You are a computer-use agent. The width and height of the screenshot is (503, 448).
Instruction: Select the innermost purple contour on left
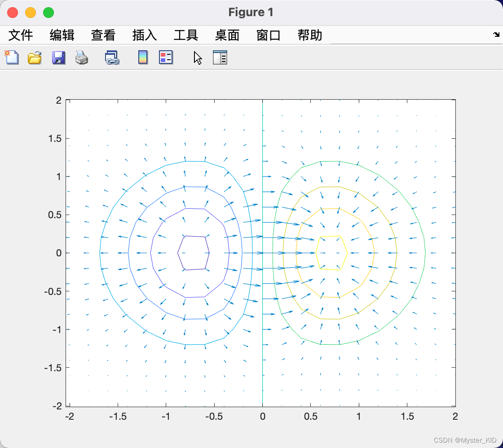coord(178,253)
